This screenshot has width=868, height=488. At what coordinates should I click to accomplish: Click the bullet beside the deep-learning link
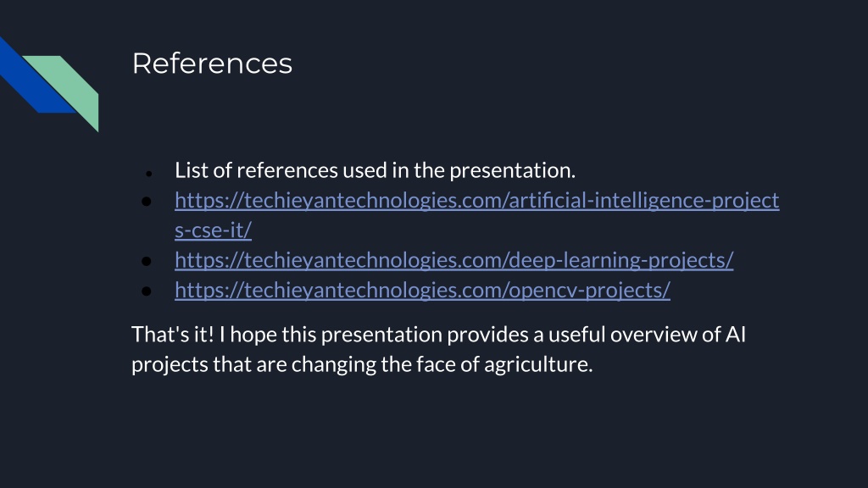(146, 261)
